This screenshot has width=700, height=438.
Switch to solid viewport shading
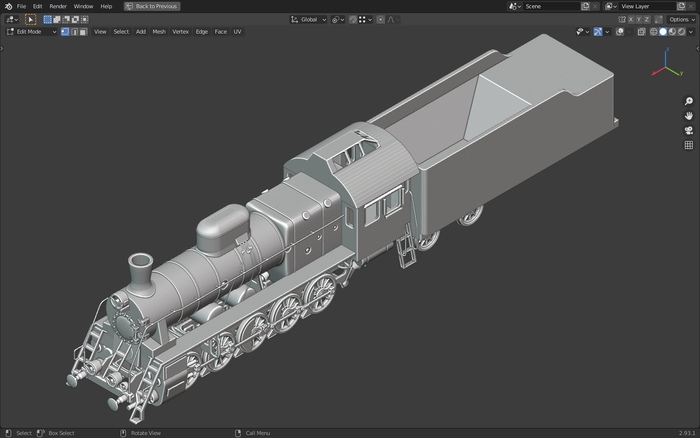662,32
